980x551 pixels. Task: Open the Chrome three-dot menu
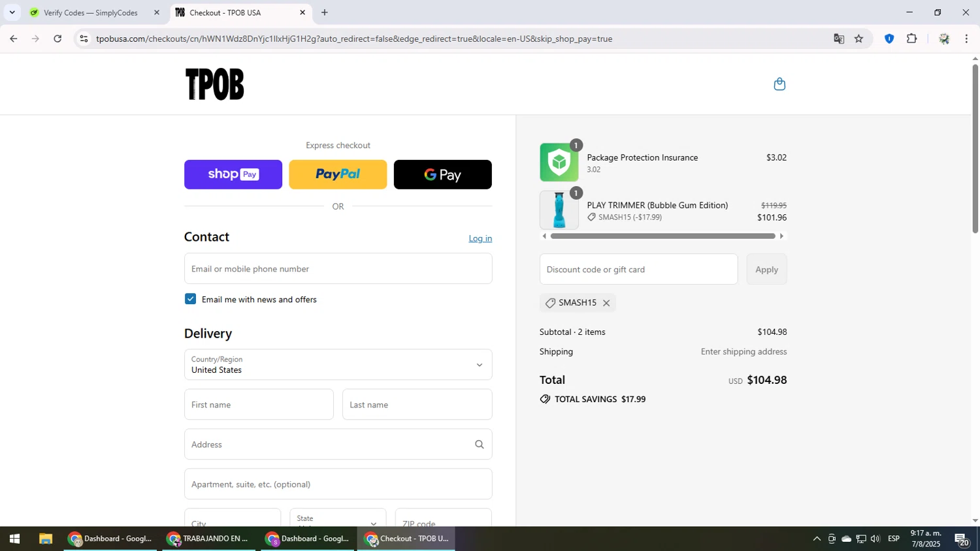click(966, 39)
